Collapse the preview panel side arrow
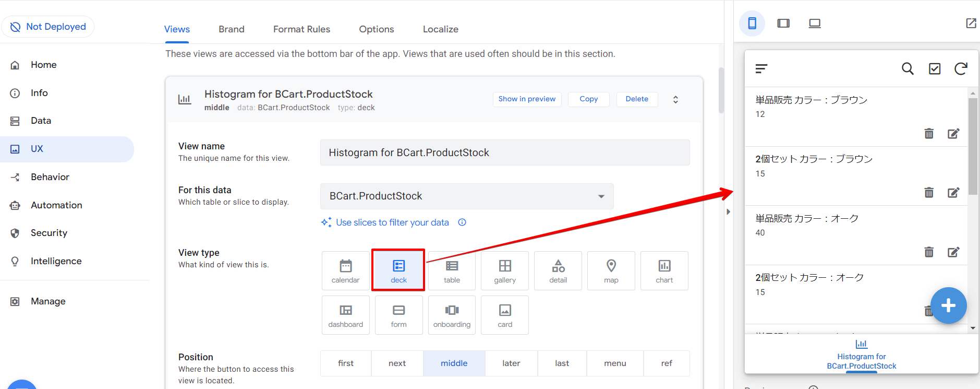The image size is (980, 389). tap(728, 211)
